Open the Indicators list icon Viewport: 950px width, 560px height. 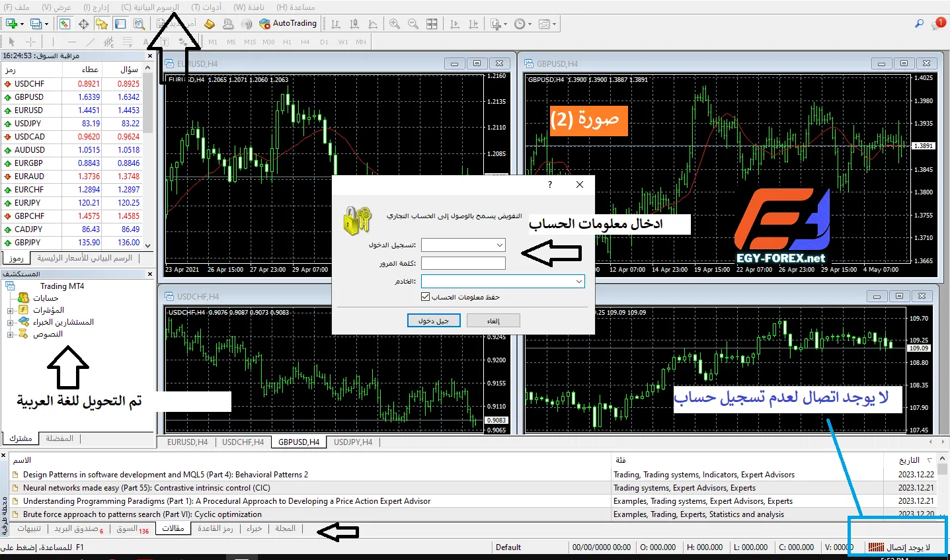pyautogui.click(x=496, y=24)
